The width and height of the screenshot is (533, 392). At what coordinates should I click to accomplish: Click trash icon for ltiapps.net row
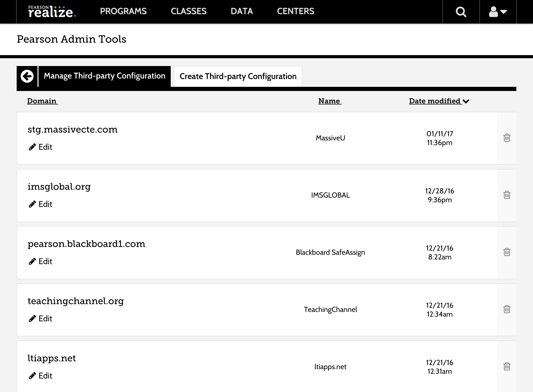tap(507, 366)
